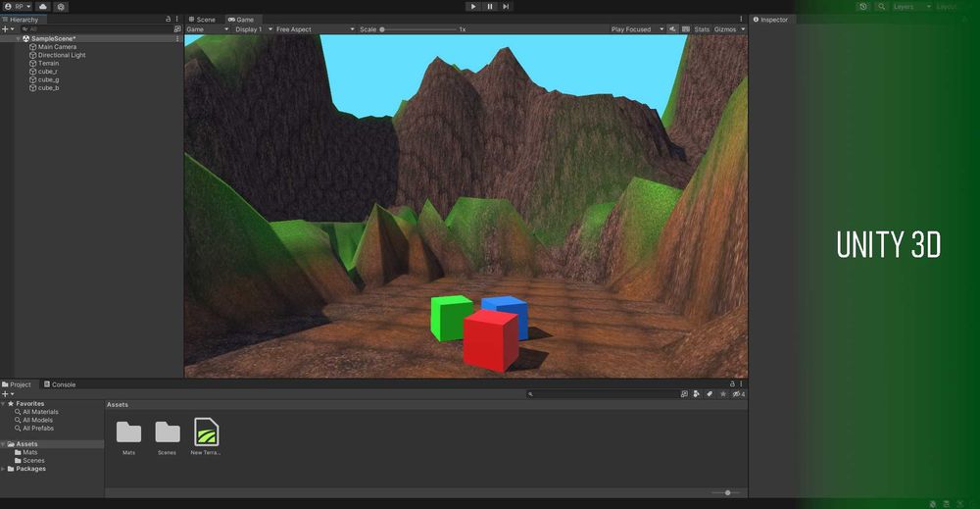Select All Prefabs under Favorites
The image size is (980, 509).
tap(34, 429)
